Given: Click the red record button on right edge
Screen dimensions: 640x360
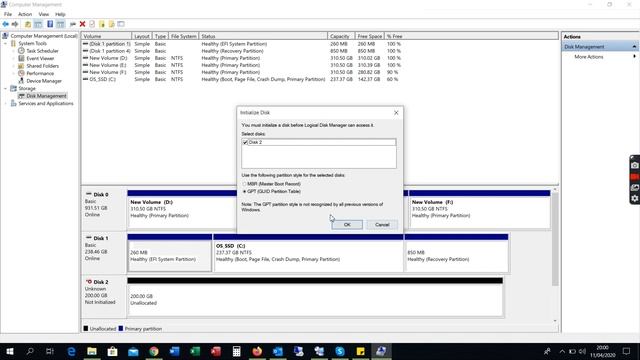Looking at the screenshot, I should (x=634, y=177).
